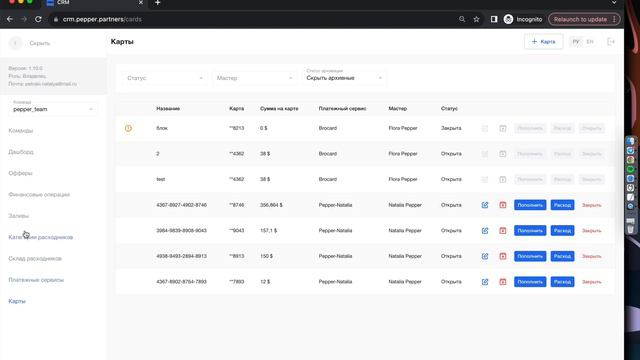Viewport: 640px width, 360px height.
Task: Bookmark this page with the star icon
Action: point(476,19)
